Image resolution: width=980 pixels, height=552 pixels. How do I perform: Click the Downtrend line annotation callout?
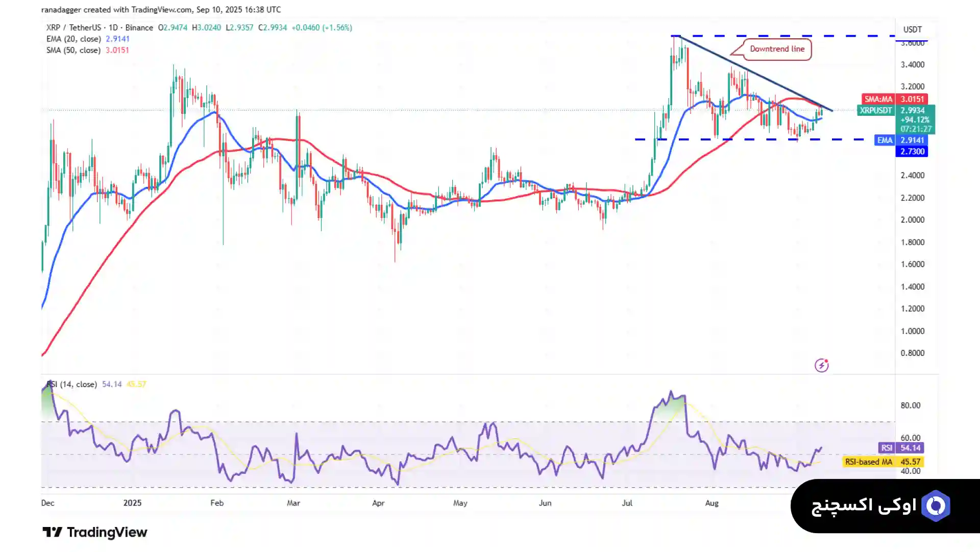(776, 49)
